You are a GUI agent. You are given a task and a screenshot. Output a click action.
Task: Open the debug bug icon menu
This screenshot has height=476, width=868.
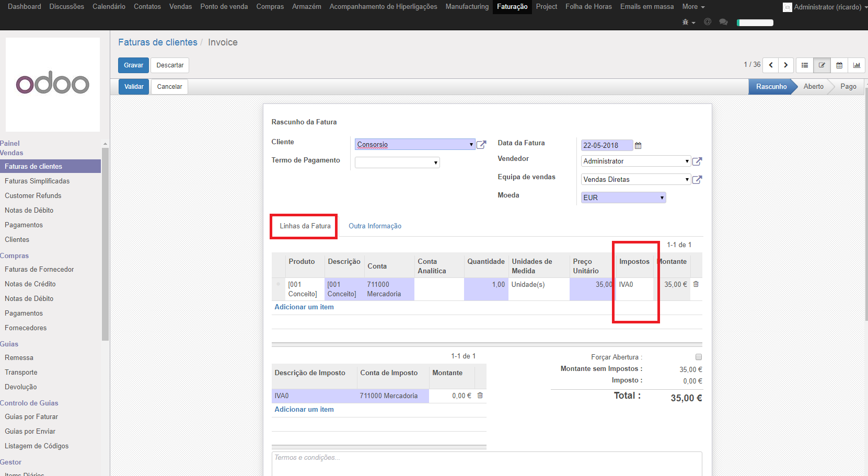click(x=688, y=22)
